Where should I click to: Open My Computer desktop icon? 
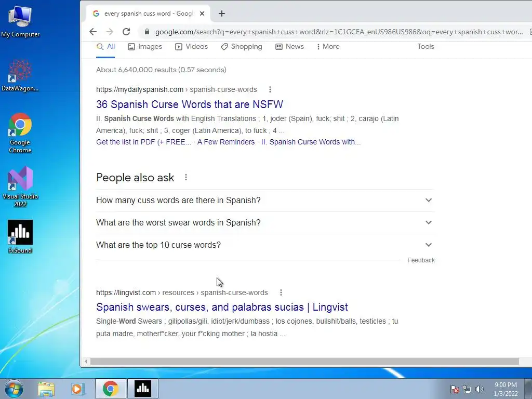pyautogui.click(x=20, y=21)
